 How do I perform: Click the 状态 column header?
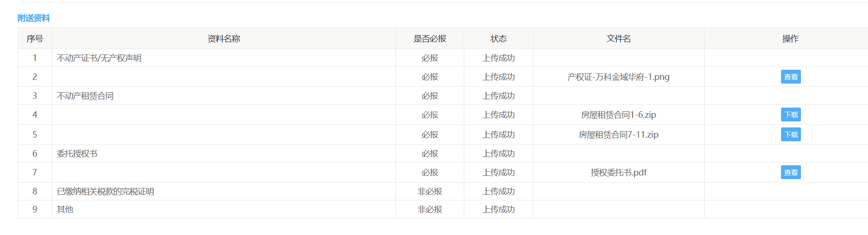pos(499,39)
